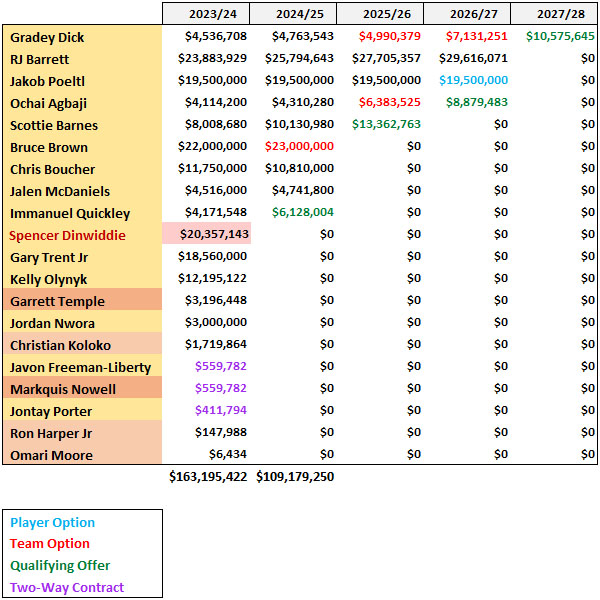
Task: Select Ochai Agbaji's green $8,879,483 value
Action: (x=477, y=102)
